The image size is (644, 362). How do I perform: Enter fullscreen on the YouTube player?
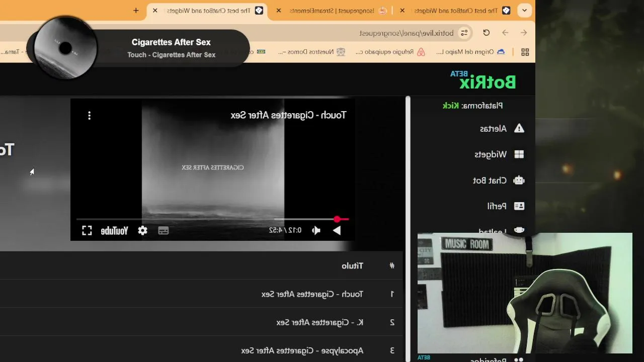click(87, 230)
